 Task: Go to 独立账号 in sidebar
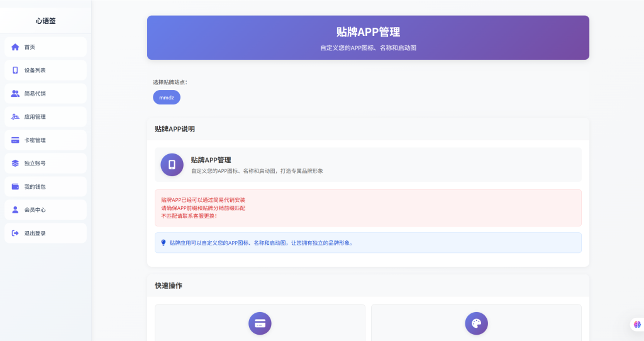click(x=45, y=163)
